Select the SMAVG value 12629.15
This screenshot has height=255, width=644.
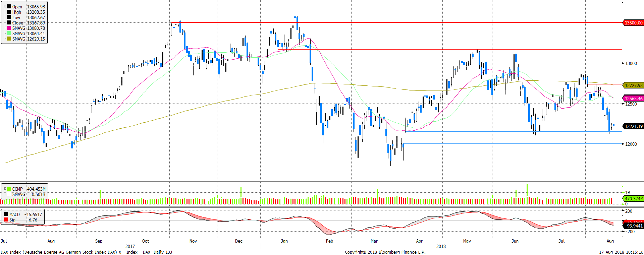[x=36, y=39]
